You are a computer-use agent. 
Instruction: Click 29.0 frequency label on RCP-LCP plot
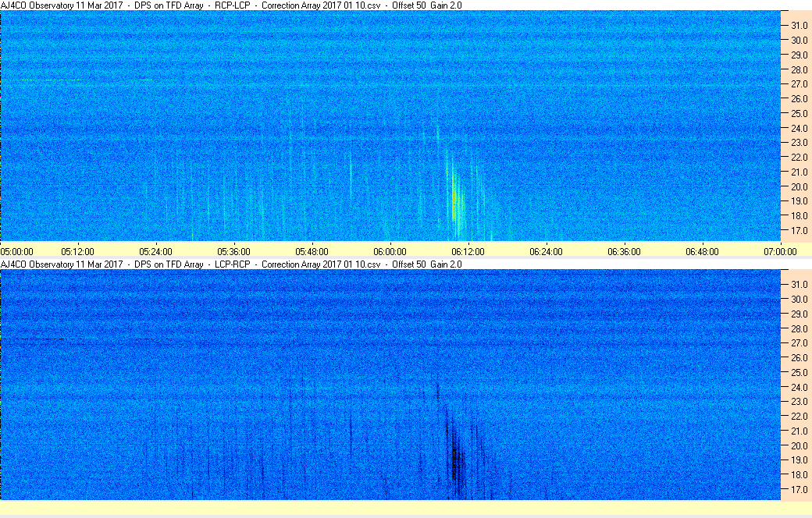tap(799, 55)
